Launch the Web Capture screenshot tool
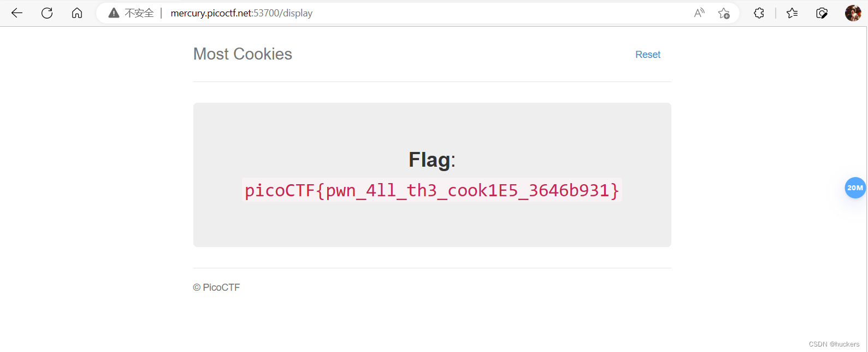 click(x=822, y=13)
